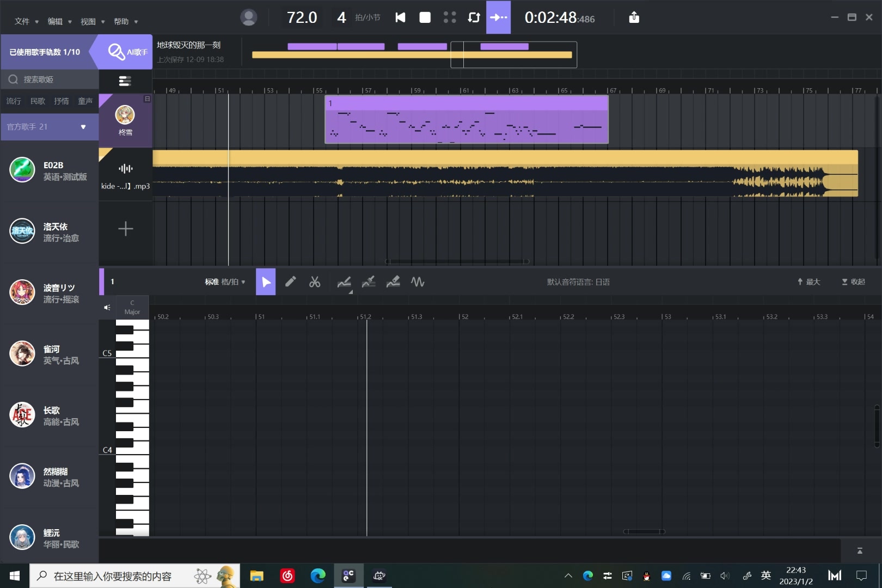Select the vibrato wave tool
Screen dimensions: 882x588
(418, 281)
